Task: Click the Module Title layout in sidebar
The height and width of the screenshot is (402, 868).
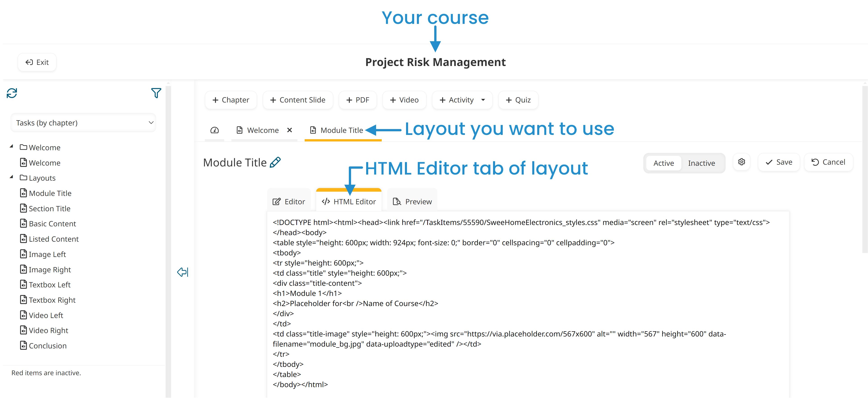Action: pyautogui.click(x=51, y=193)
